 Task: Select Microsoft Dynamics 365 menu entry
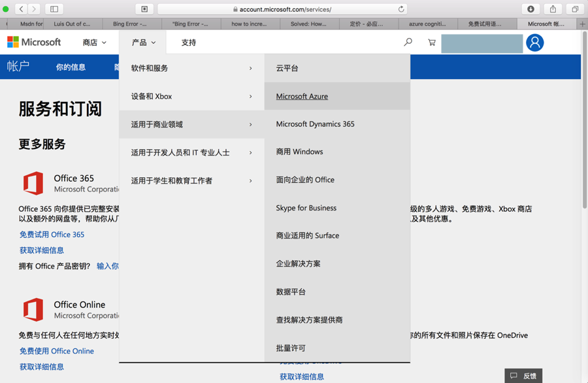coord(337,124)
